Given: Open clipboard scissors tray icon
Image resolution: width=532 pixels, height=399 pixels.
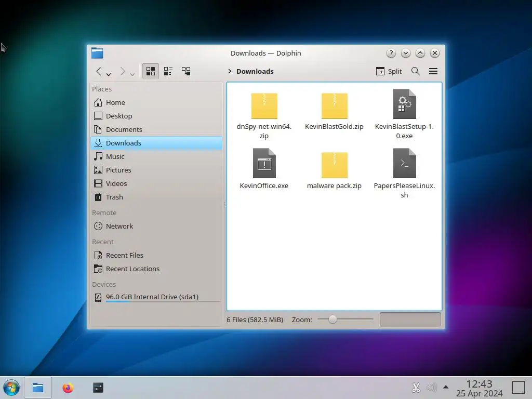Looking at the screenshot, I should point(416,388).
